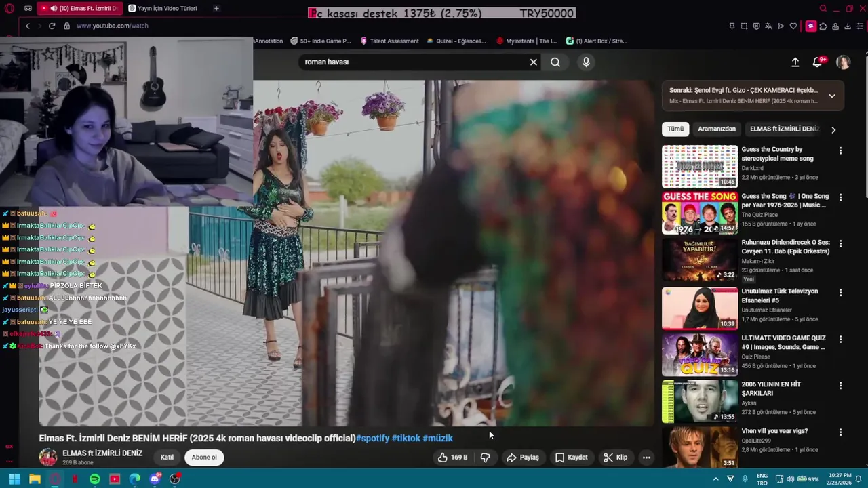Open ELMAS ft İZMİRLİ DENİZ channel avatar
The width and height of the screenshot is (868, 488).
(47, 457)
